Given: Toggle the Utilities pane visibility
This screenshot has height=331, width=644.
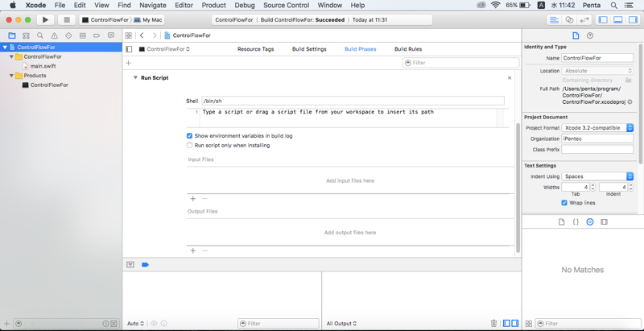Looking at the screenshot, I should click(x=633, y=19).
